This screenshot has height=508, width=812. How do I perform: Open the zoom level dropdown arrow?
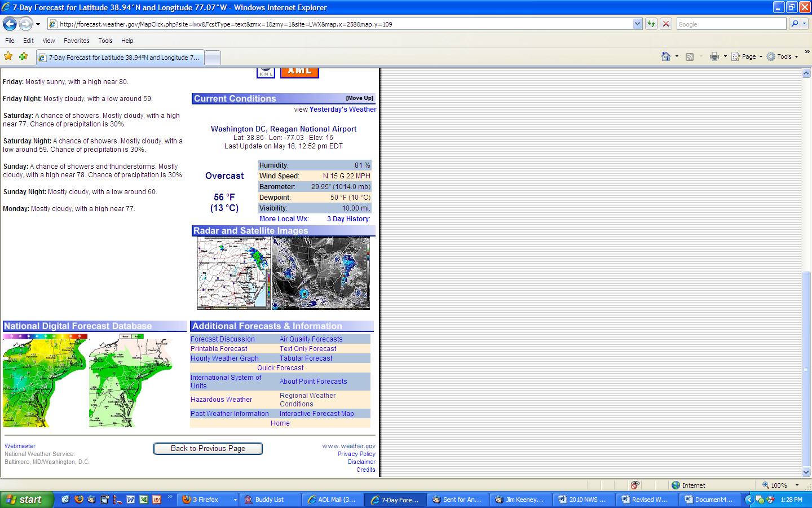[797, 485]
